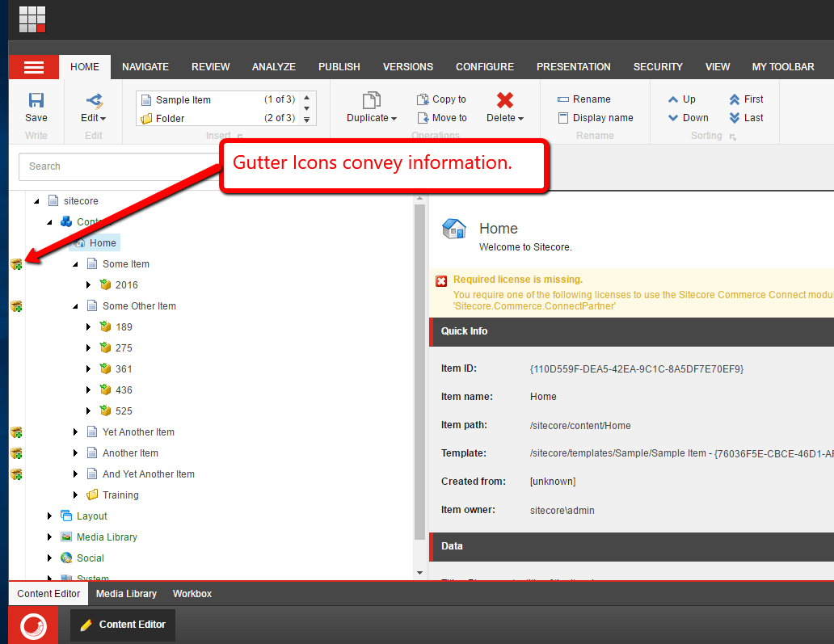Screen dimensions: 834x644
Task: Switch to the PRESENTATION ribbon tab
Action: [573, 67]
